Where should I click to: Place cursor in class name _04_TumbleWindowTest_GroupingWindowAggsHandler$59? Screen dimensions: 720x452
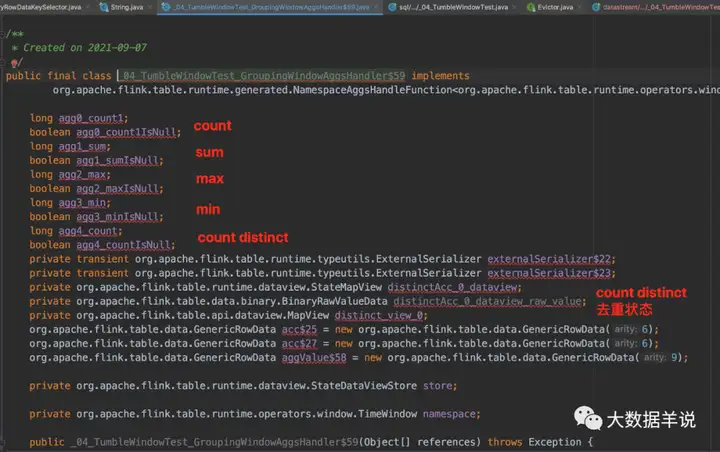[x=264, y=76]
